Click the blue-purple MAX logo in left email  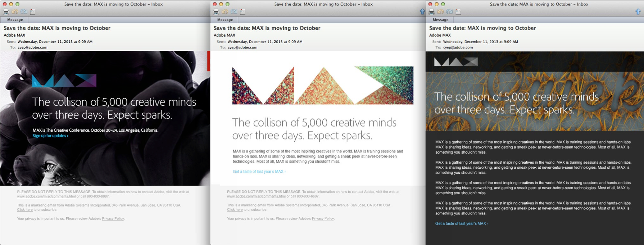pyautogui.click(x=64, y=81)
